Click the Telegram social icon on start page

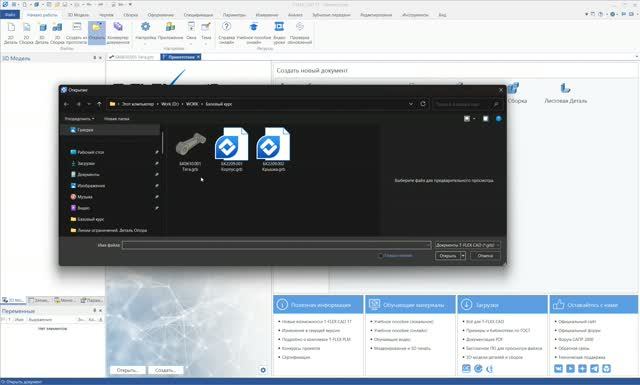(x=594, y=369)
